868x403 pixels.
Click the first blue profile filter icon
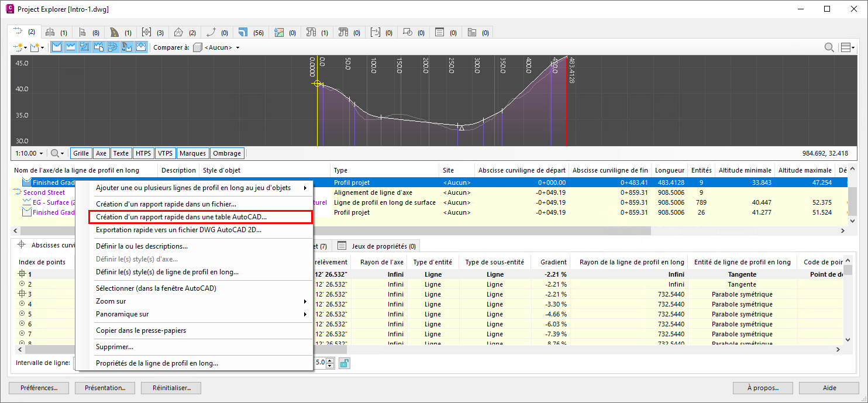[57, 47]
